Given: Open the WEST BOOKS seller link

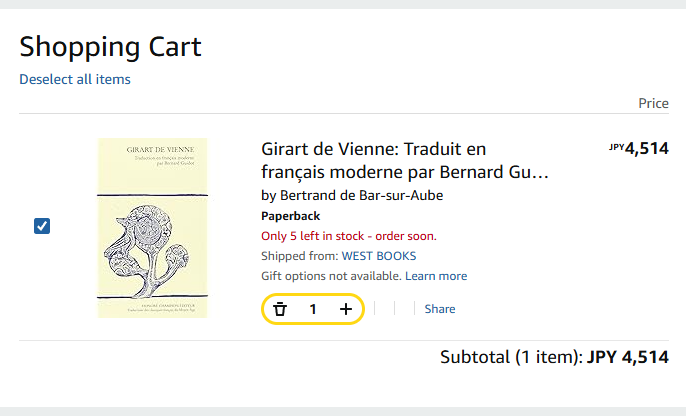Looking at the screenshot, I should 379,256.
